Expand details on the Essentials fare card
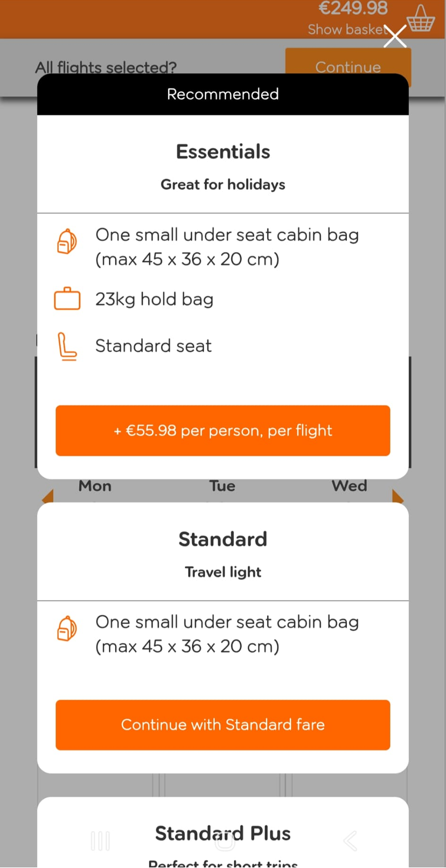The width and height of the screenshot is (446, 868). [x=222, y=151]
